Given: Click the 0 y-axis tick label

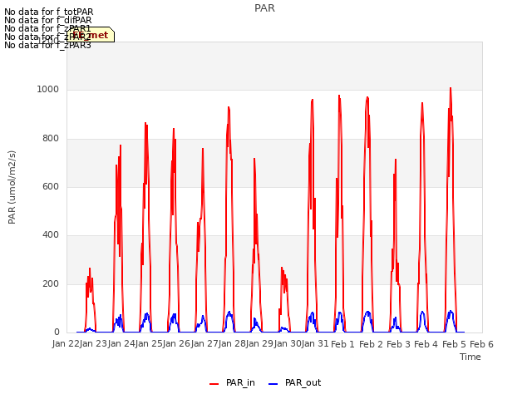Looking at the screenshot, I should tap(57, 332).
